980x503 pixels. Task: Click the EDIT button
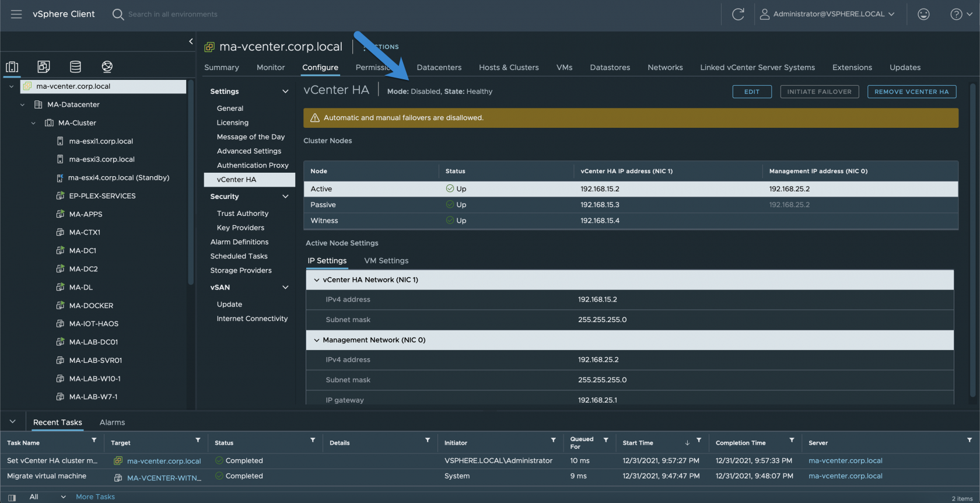point(752,92)
